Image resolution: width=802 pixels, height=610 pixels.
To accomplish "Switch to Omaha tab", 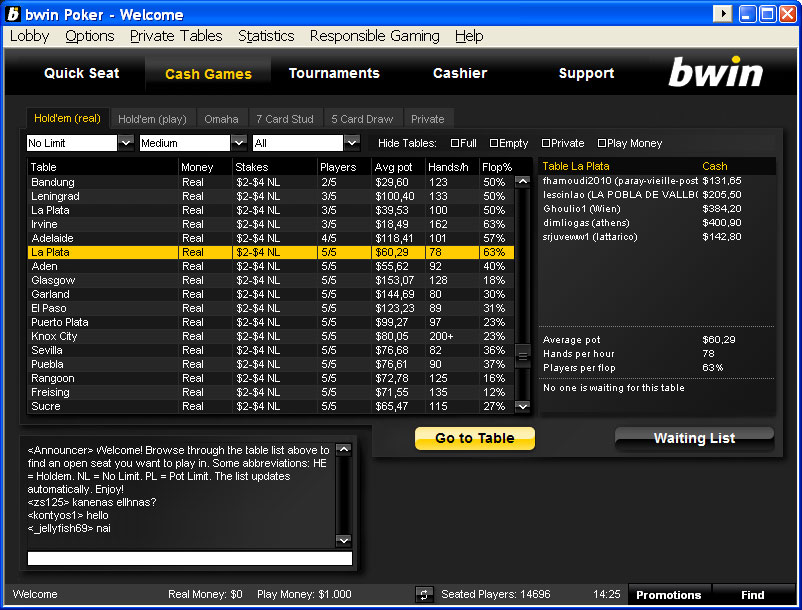I will pos(221,119).
